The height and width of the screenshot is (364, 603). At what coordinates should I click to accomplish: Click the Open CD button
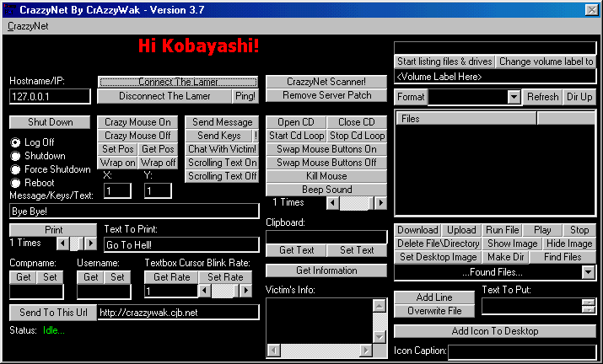(x=295, y=122)
